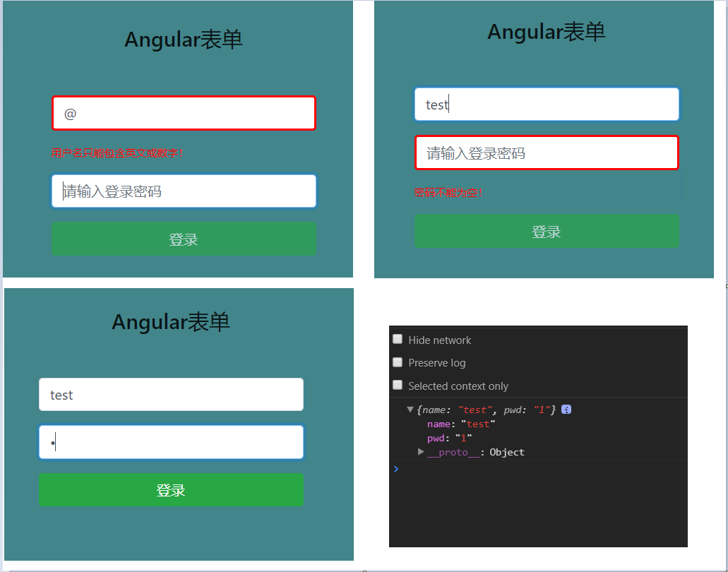Click the info icon beside the logged object
This screenshot has width=728, height=572.
(x=566, y=410)
